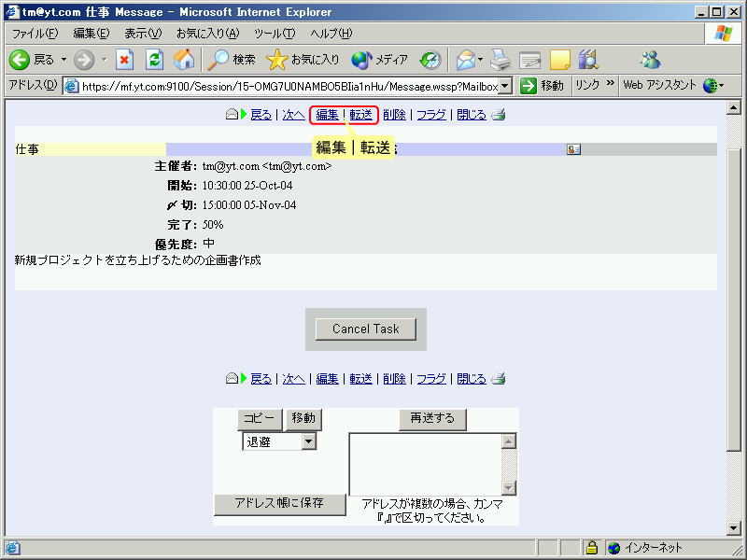Click the page's vertical scrollbar down arrow
747x560 pixels.
tap(734, 528)
